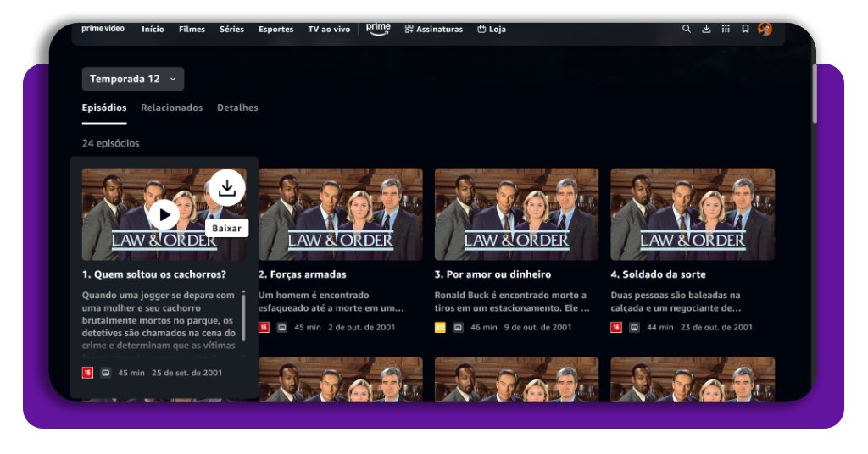Open the search icon in top bar
The width and height of the screenshot is (868, 454).
(x=687, y=29)
